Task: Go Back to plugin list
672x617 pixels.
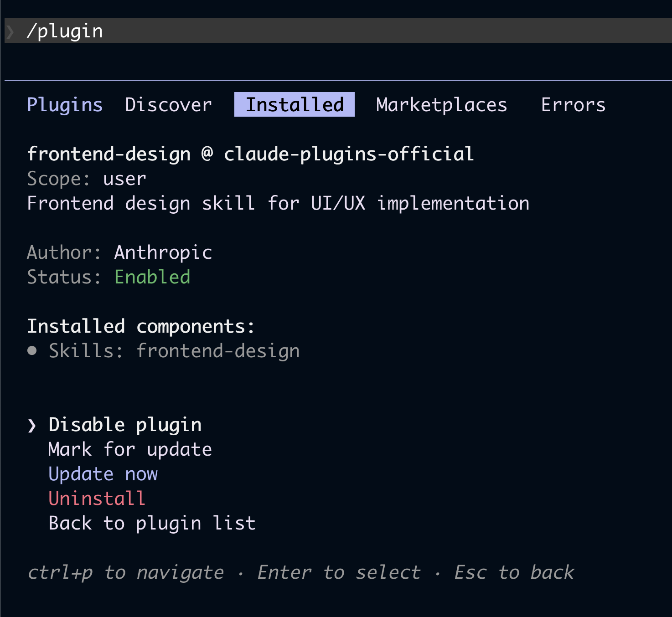Action: (152, 523)
